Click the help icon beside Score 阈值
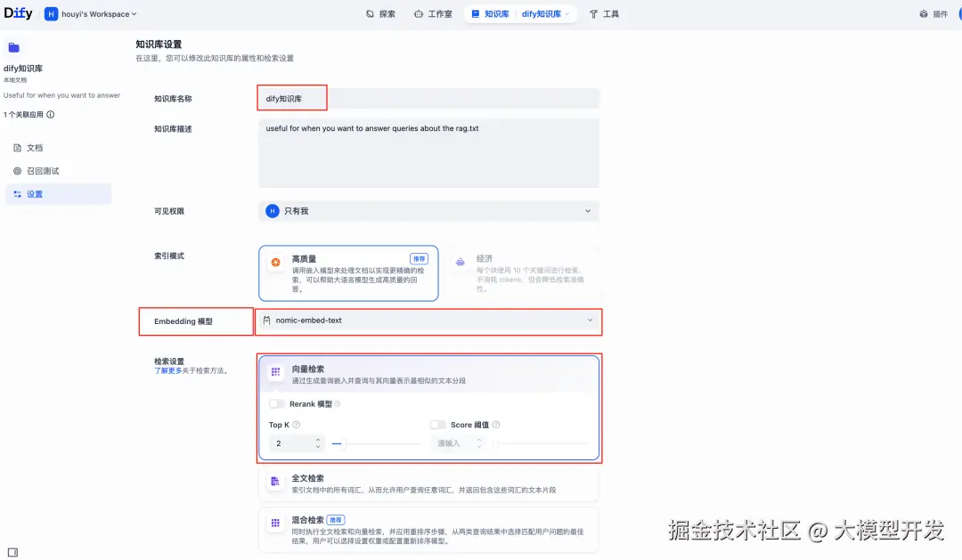962x560 pixels. 496,425
